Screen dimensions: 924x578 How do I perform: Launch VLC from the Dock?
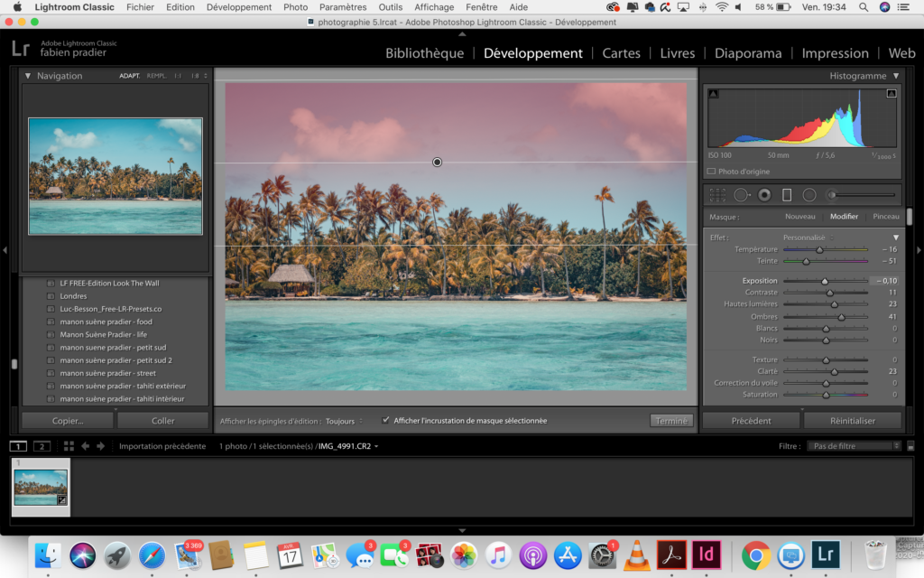click(636, 555)
